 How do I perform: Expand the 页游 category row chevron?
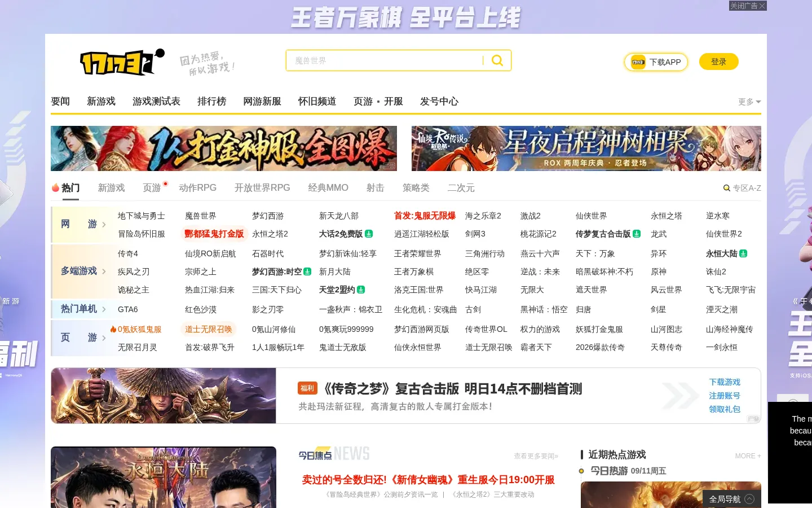(x=104, y=338)
